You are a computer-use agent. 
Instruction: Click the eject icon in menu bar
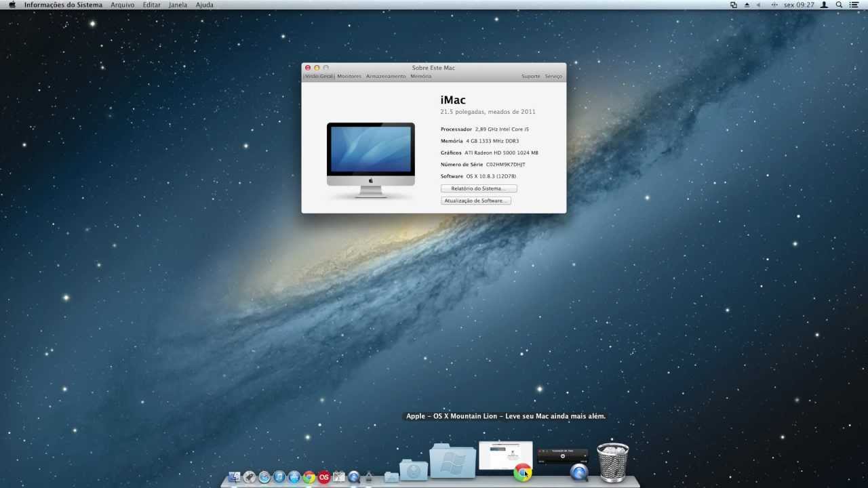pyautogui.click(x=747, y=5)
